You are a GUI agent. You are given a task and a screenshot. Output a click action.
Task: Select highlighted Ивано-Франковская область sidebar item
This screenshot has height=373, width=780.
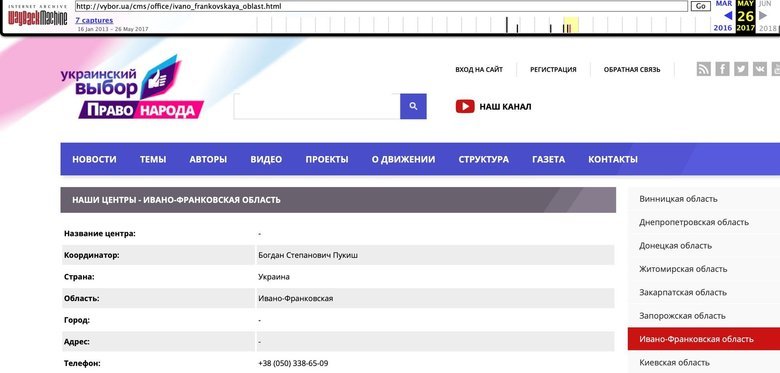pos(704,339)
